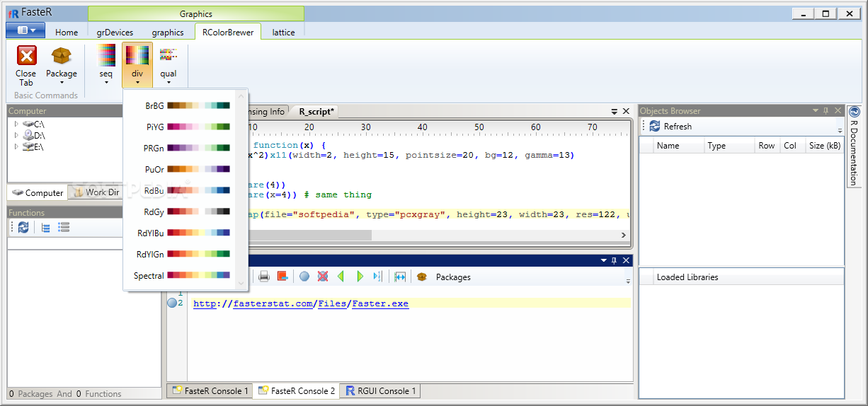Viewport: 868px width, 406px height.
Task: Open the editor tab list dropdown arrow
Action: (x=615, y=112)
